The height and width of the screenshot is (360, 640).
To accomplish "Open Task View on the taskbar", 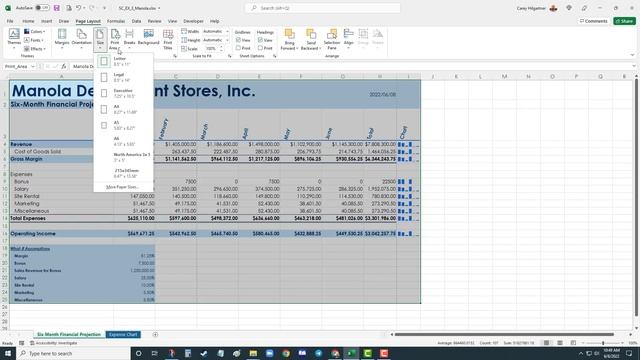I will point(155,353).
